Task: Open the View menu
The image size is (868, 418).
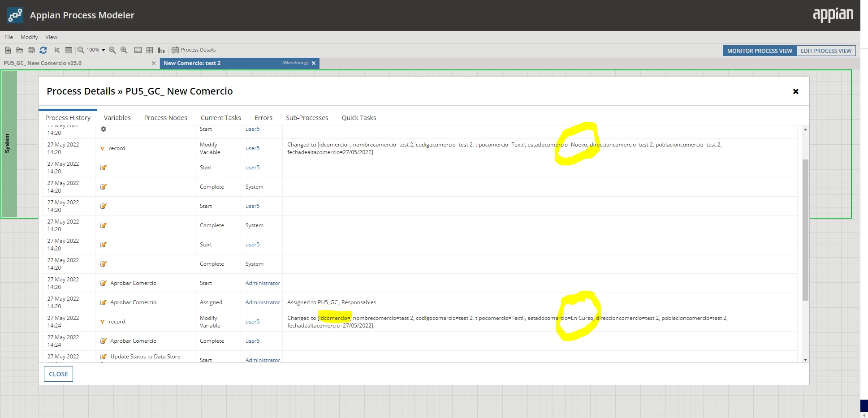Action: pos(51,37)
